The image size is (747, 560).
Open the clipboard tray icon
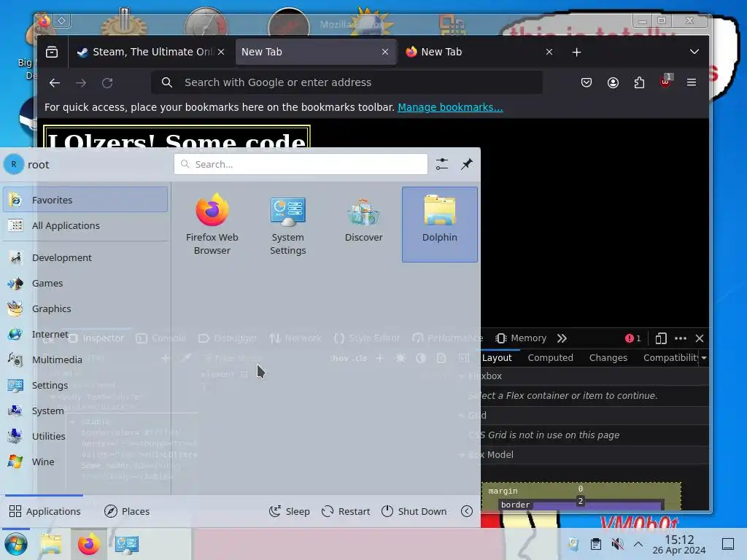(595, 544)
